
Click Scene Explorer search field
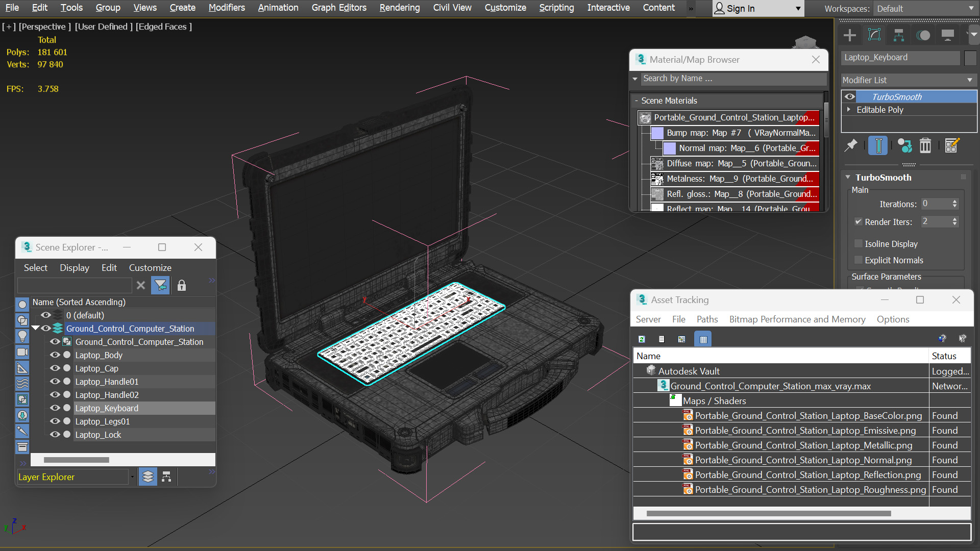tap(75, 285)
